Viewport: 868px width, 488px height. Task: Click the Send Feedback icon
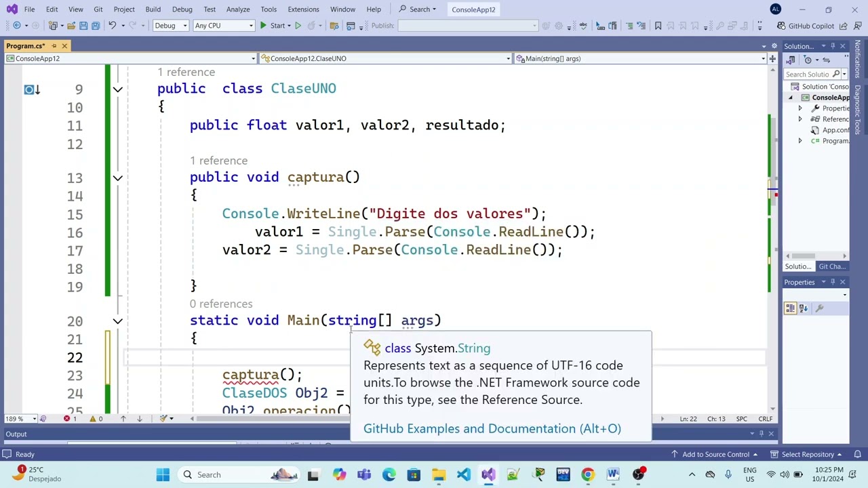click(x=857, y=26)
